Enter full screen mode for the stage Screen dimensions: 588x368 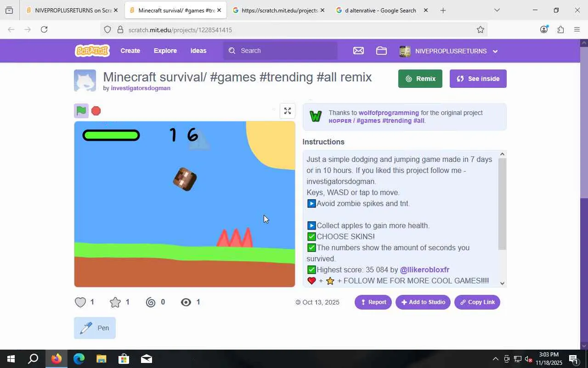click(x=288, y=111)
